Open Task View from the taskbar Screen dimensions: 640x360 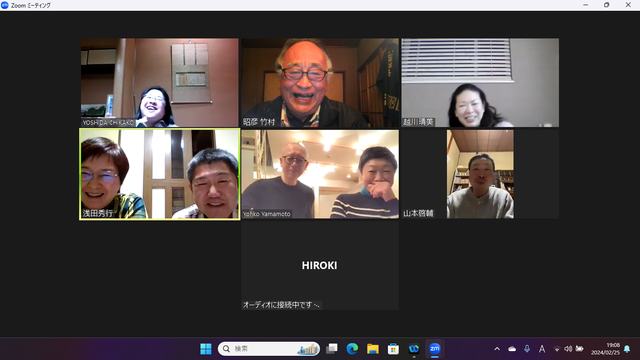point(332,349)
